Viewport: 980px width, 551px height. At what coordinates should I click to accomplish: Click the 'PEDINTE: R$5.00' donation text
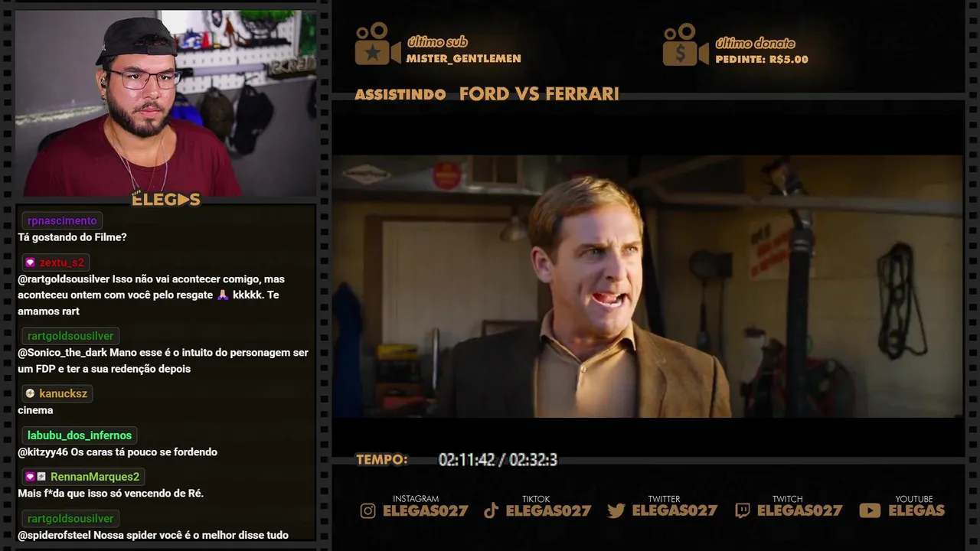coord(762,59)
